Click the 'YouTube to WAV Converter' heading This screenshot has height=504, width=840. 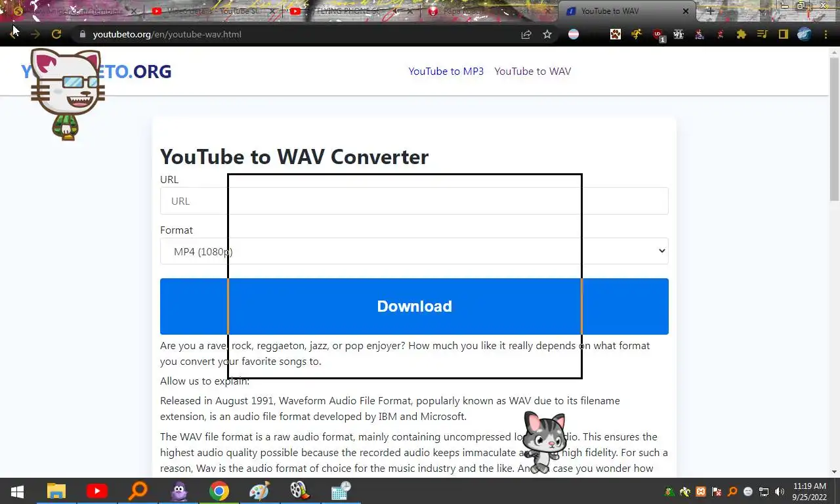[x=294, y=157]
